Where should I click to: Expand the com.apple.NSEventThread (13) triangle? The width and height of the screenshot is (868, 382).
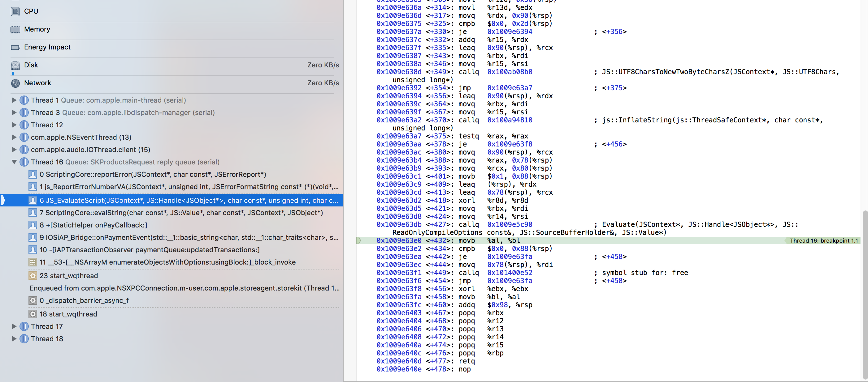click(14, 137)
